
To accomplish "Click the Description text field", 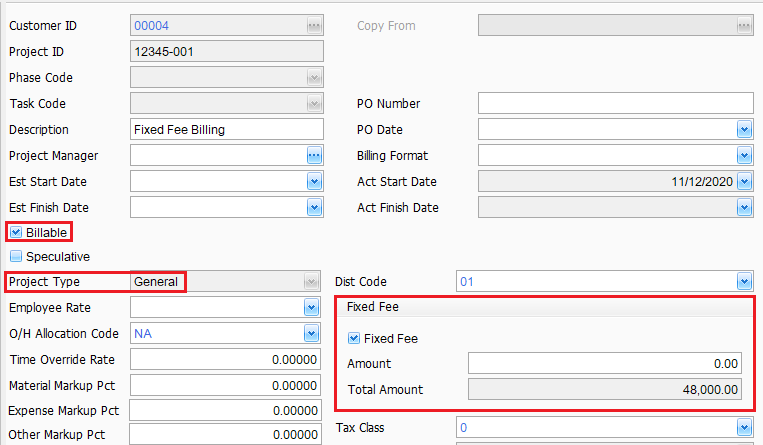I will pyautogui.click(x=227, y=130).
